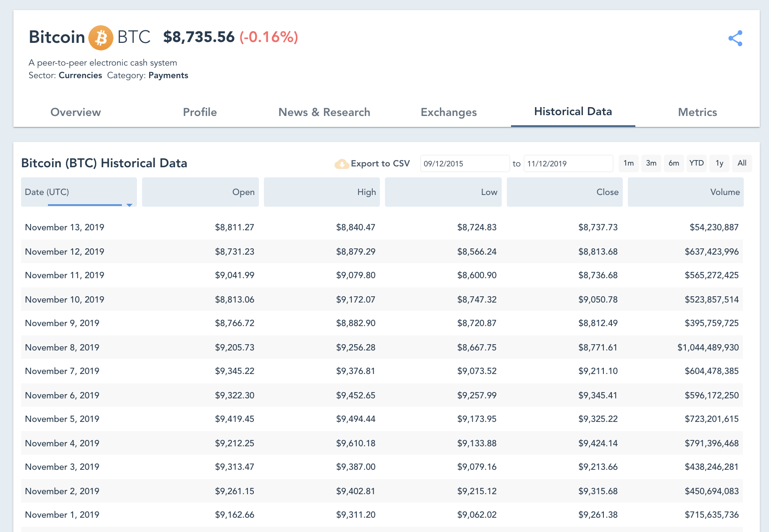
Task: Click the Export to CSV cloud icon
Action: (342, 164)
